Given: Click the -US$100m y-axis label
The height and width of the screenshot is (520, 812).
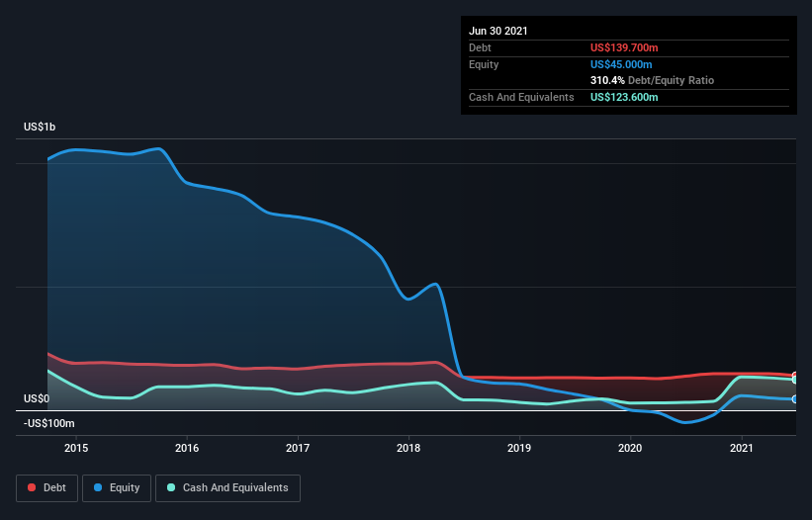Looking at the screenshot, I should tap(49, 423).
